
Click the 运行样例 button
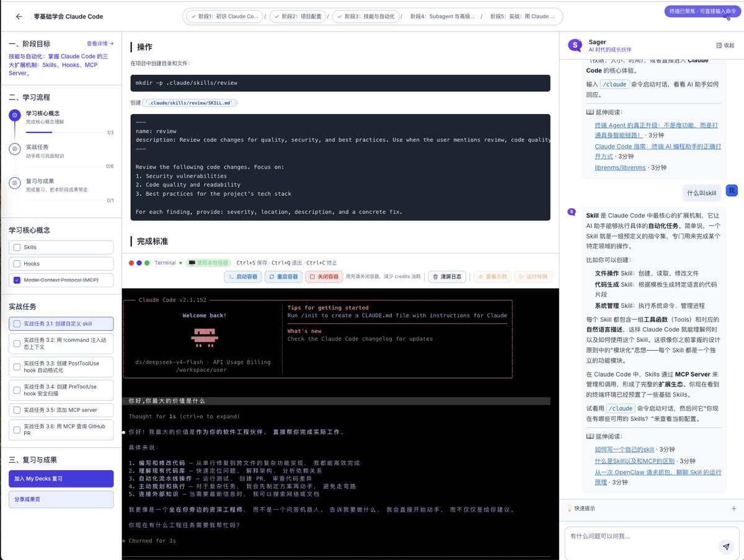pos(533,277)
